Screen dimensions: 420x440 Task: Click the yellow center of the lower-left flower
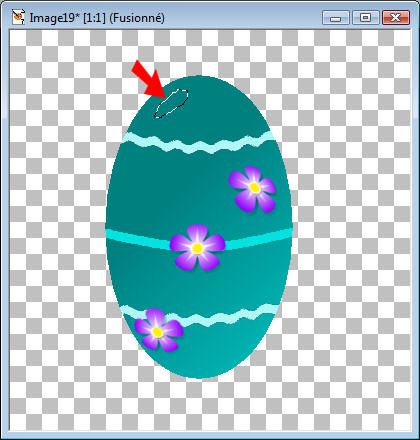click(157, 332)
